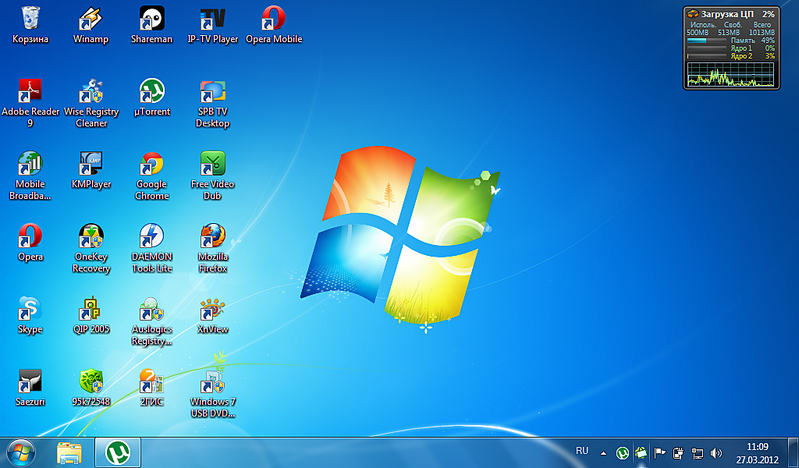Switch to µTorrent window via taskbar button
Viewport: 799px width, 468px height.
(x=119, y=453)
